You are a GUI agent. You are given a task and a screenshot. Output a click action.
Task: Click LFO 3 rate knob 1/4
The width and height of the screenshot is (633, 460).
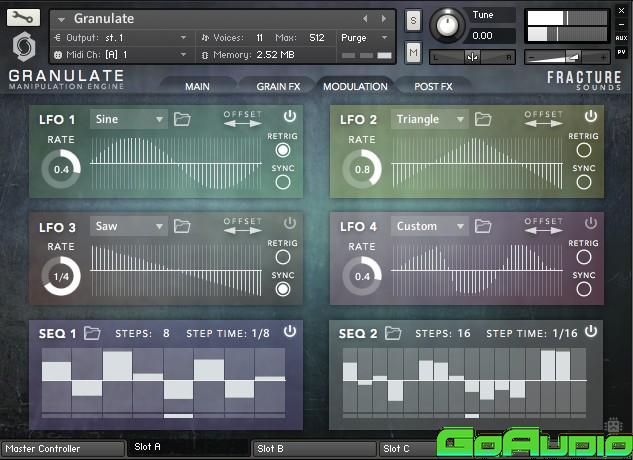(61, 276)
